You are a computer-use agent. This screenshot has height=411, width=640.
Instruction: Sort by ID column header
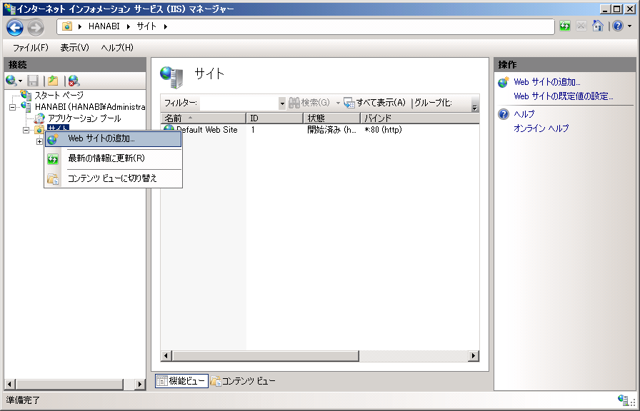(274, 118)
